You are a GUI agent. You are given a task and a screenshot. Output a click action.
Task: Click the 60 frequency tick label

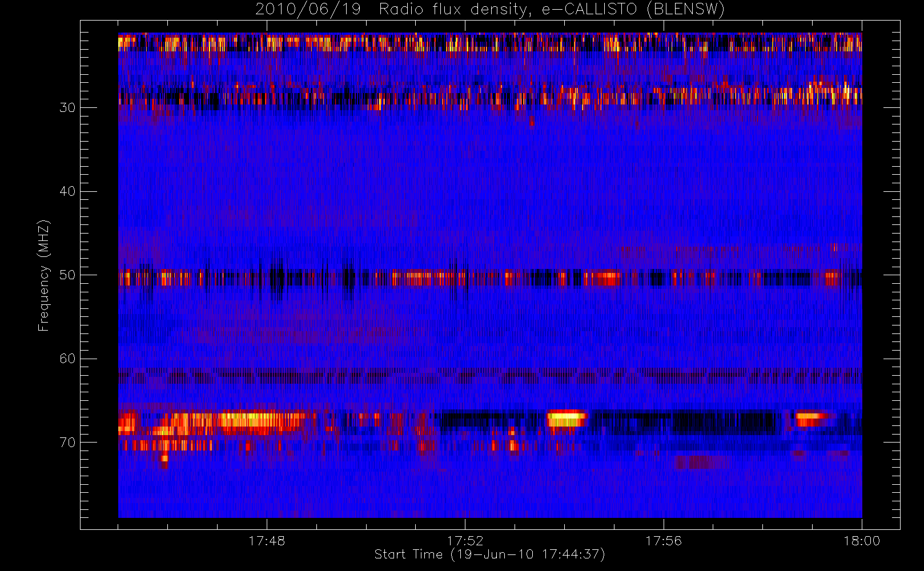coord(67,359)
